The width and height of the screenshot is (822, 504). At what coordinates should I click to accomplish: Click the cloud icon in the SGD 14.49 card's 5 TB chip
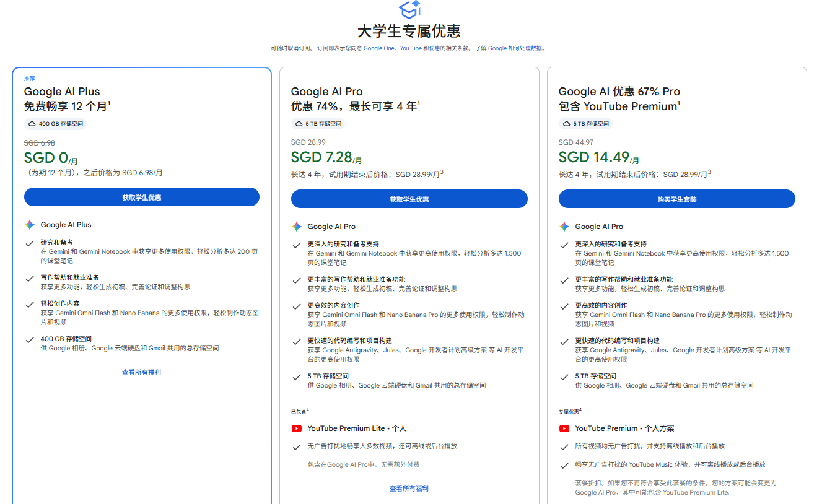pyautogui.click(x=567, y=124)
